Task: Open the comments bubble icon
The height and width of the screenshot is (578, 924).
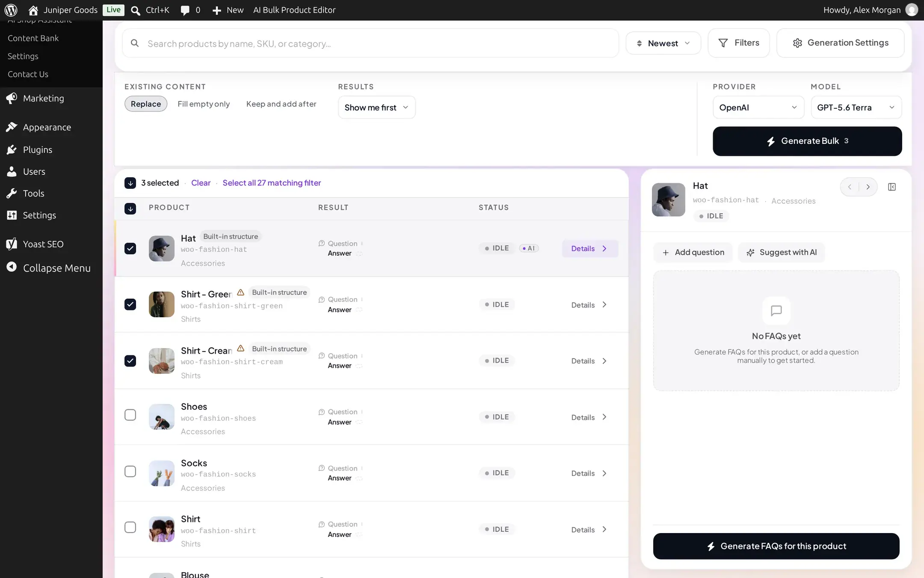Action: [185, 10]
